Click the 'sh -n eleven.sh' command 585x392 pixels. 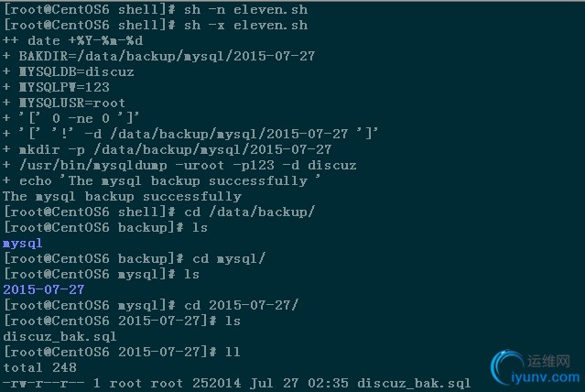tap(245, 9)
